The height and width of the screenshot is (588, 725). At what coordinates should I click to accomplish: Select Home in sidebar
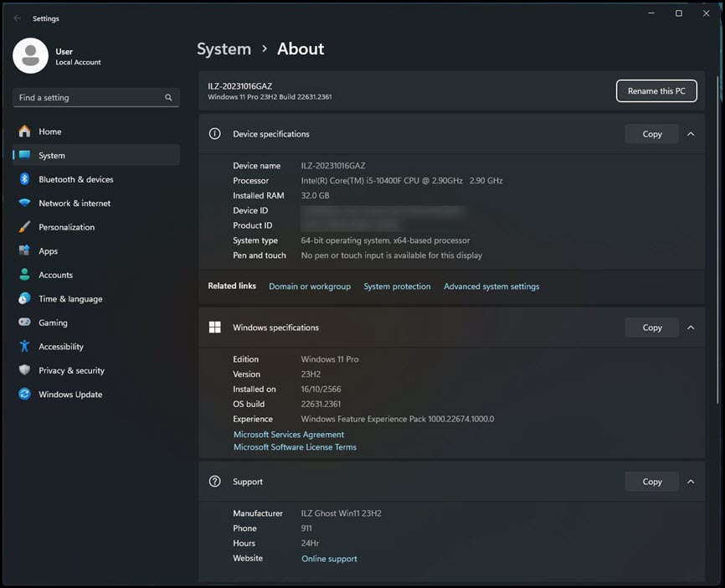coord(96,132)
